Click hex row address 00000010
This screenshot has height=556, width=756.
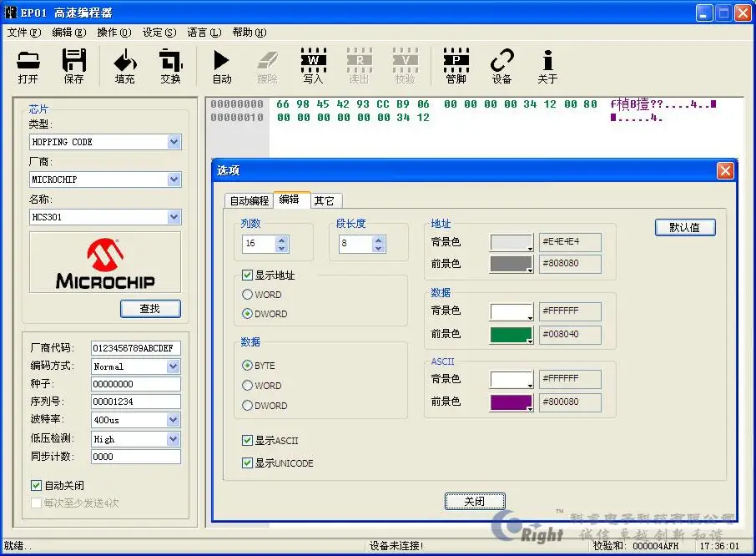coord(237,118)
